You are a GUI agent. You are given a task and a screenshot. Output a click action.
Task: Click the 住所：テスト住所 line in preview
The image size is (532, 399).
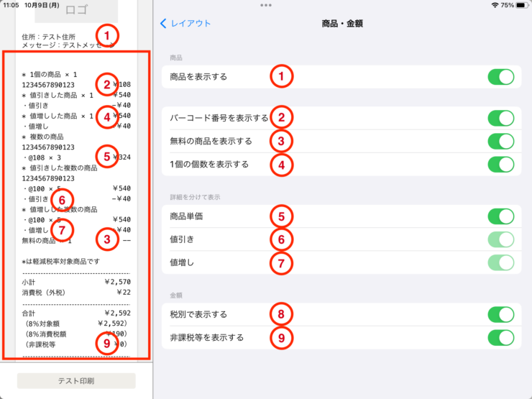(48, 37)
